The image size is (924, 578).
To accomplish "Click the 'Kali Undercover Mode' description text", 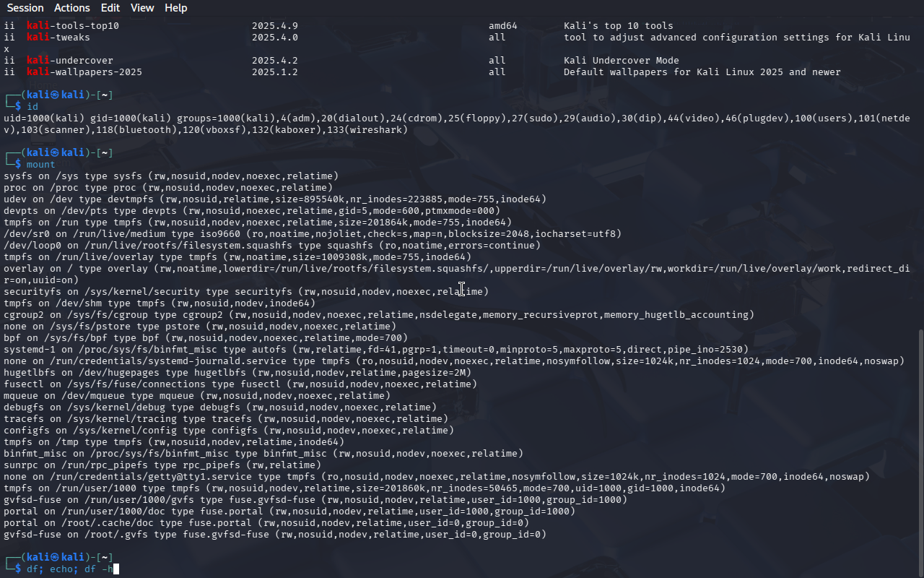I will coord(621,61).
